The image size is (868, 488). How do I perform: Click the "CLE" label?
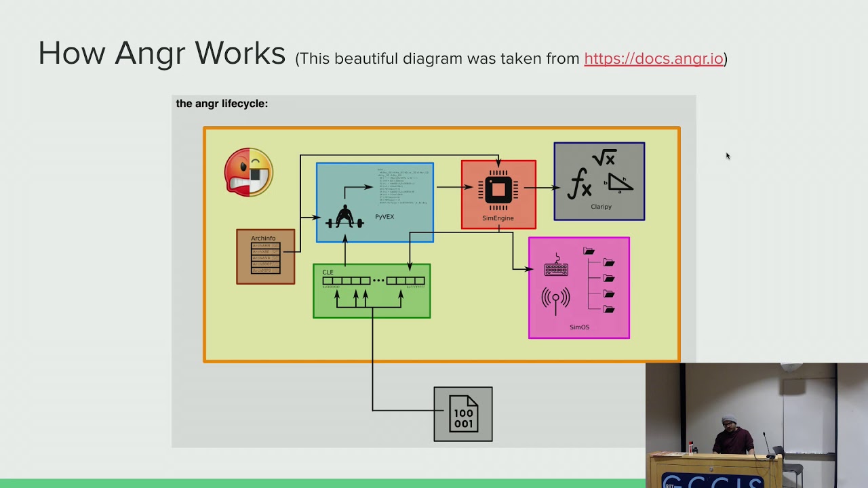pos(328,272)
